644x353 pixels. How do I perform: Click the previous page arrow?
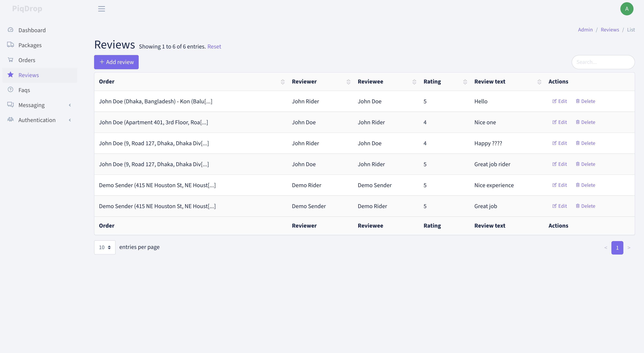(606, 248)
